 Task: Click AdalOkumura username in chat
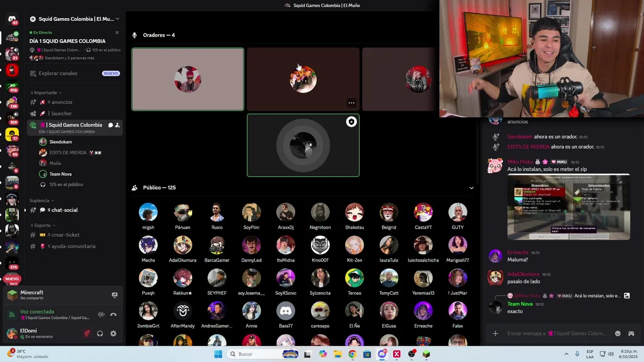(523, 275)
